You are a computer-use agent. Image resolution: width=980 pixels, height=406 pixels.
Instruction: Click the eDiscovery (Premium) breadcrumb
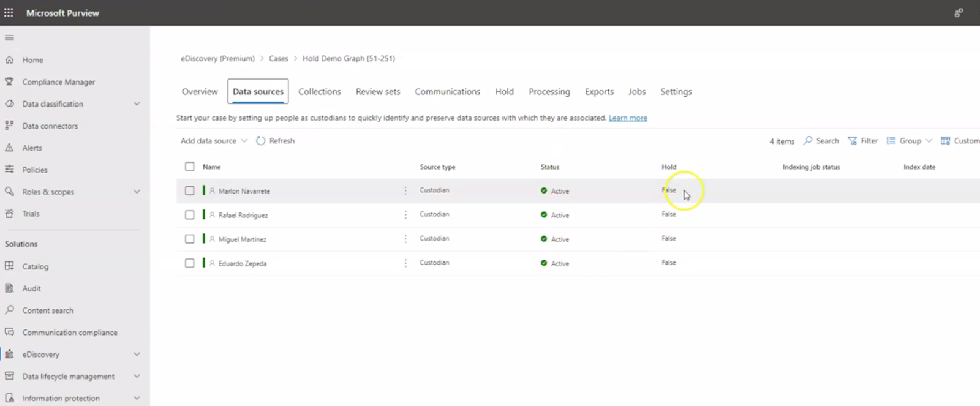point(217,58)
